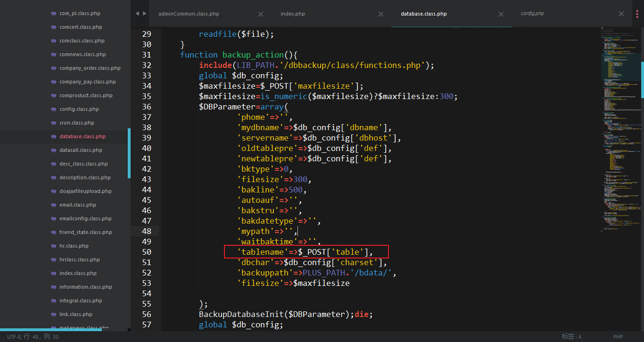Click the 'servername' array entry

pyautogui.click(x=319, y=138)
